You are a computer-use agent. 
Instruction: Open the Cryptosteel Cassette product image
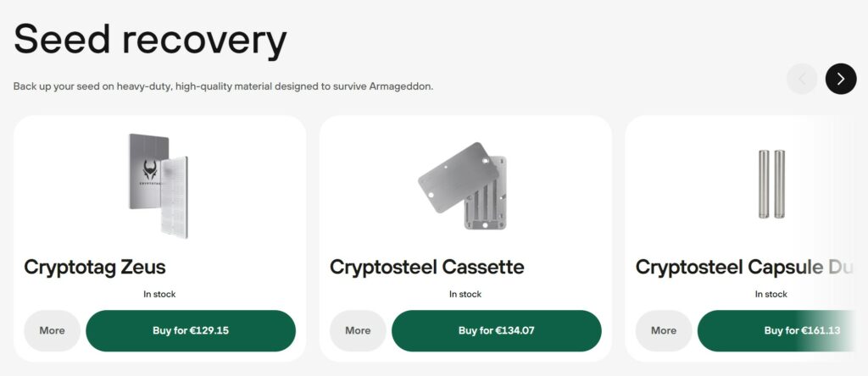465,186
